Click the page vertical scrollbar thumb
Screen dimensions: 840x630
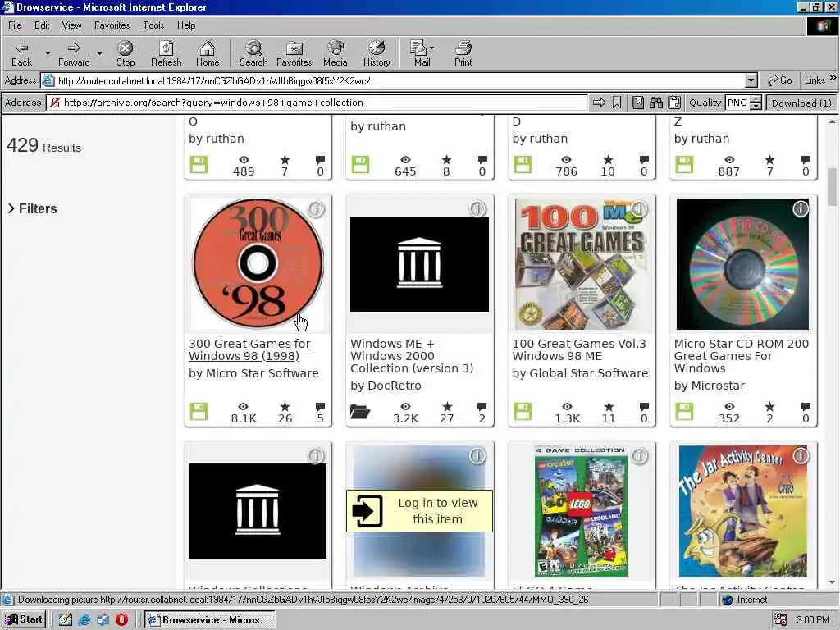832,186
